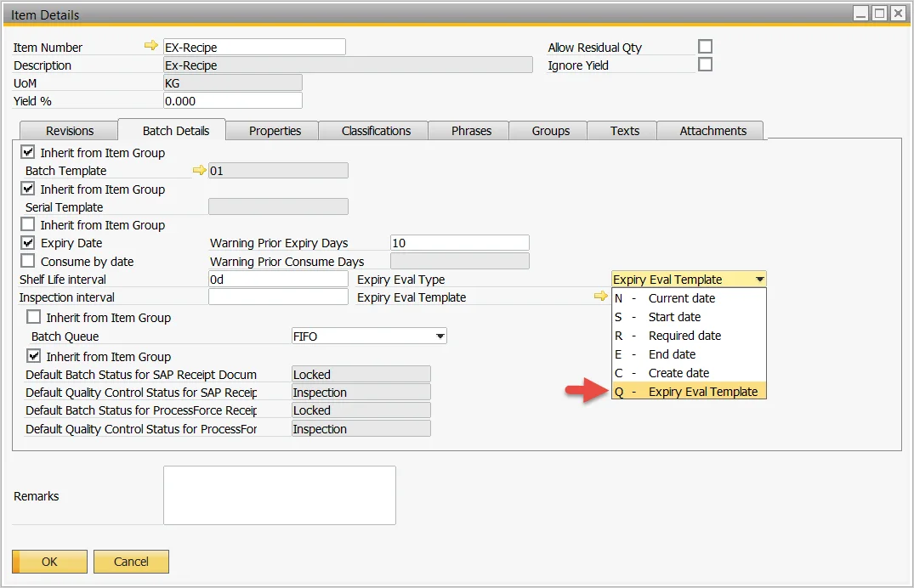This screenshot has height=588, width=914.
Task: Choose the 'C - Create date' option
Action: pos(689,372)
